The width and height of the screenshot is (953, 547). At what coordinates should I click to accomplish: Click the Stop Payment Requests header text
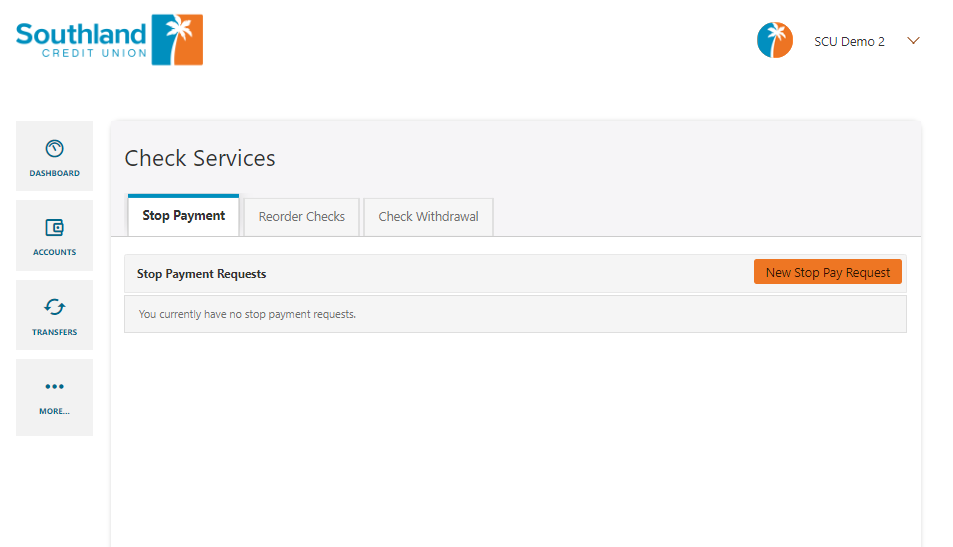coord(201,274)
